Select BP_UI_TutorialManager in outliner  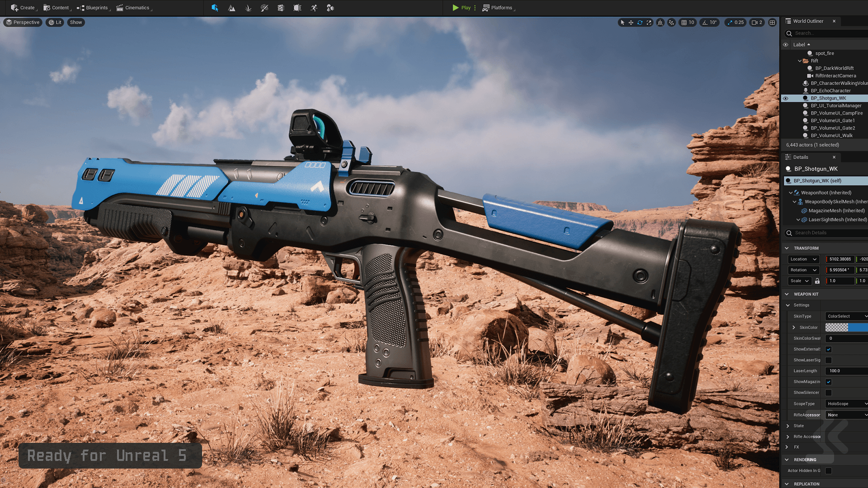[x=836, y=106]
